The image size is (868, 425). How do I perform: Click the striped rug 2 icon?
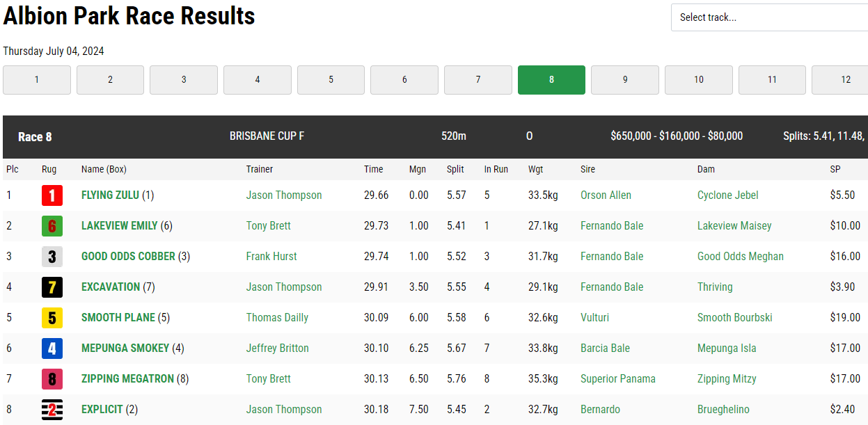coord(52,410)
